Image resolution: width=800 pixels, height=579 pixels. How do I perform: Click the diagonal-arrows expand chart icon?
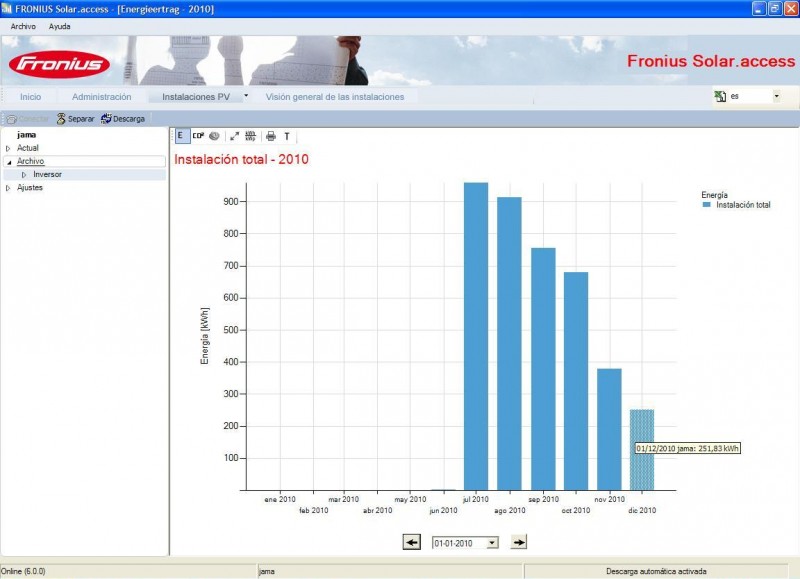click(234, 136)
